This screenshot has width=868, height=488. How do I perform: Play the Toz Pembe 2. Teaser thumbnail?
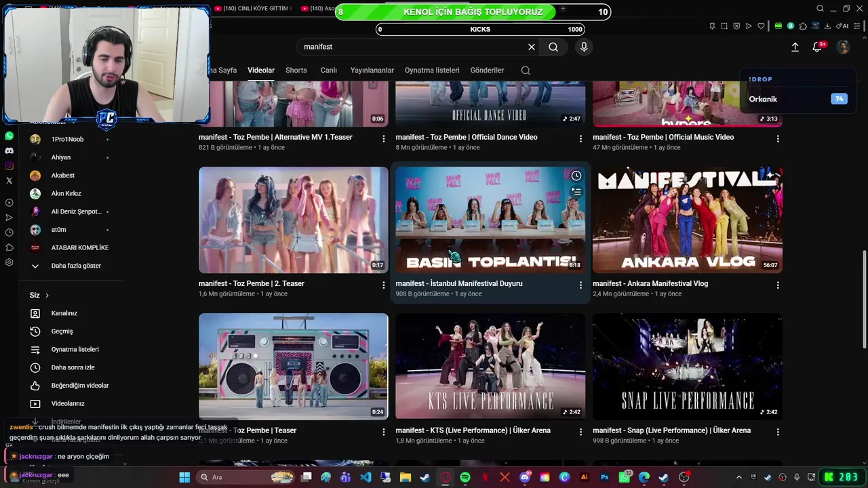[294, 220]
